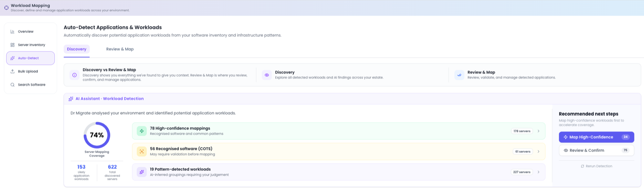
Task: Click the 19 Pattern-detected workloads title
Action: click(x=180, y=169)
